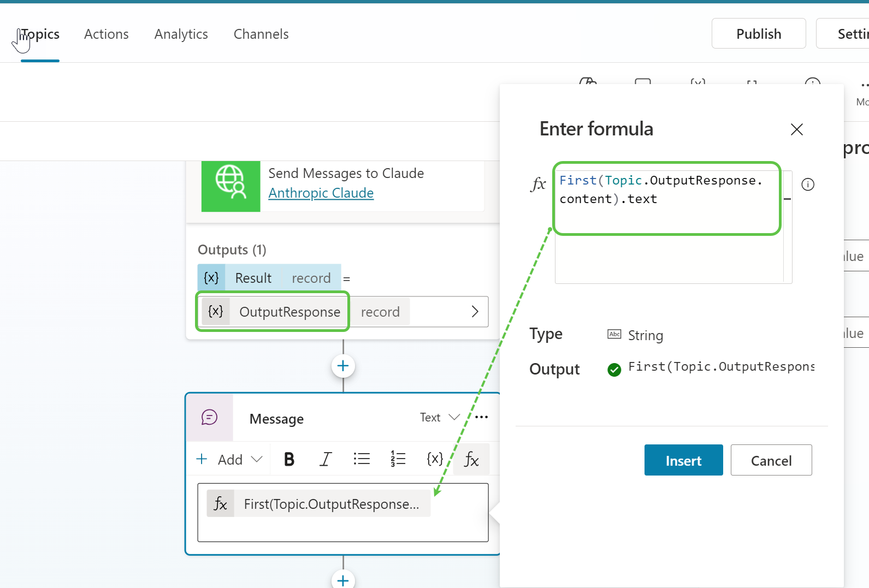Insert a numbered list in message

coord(398,459)
